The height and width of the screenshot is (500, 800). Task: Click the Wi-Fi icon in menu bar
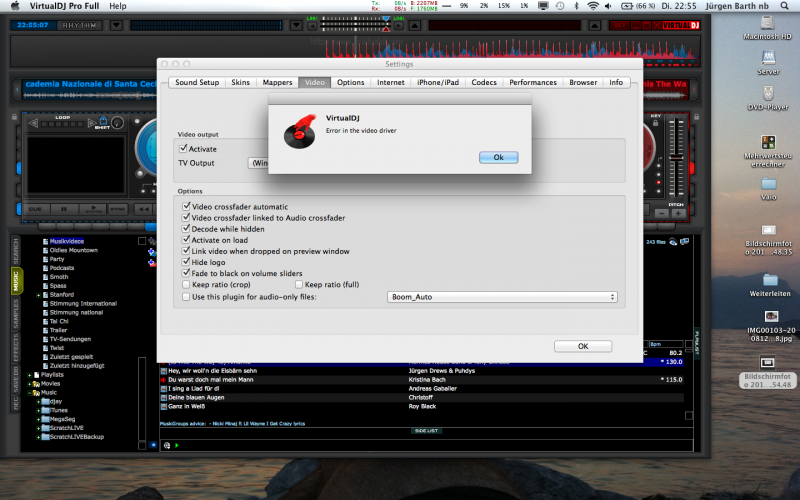click(592, 6)
